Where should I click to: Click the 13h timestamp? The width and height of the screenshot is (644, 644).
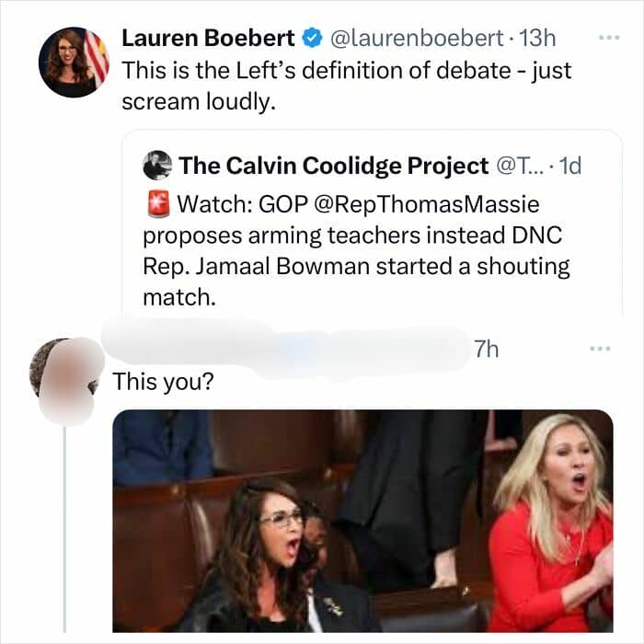(x=538, y=39)
